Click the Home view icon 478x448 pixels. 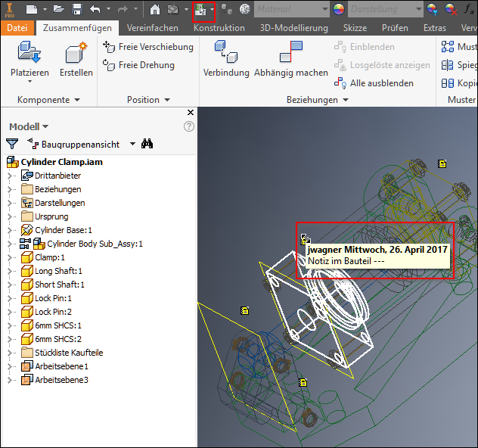tap(155, 10)
